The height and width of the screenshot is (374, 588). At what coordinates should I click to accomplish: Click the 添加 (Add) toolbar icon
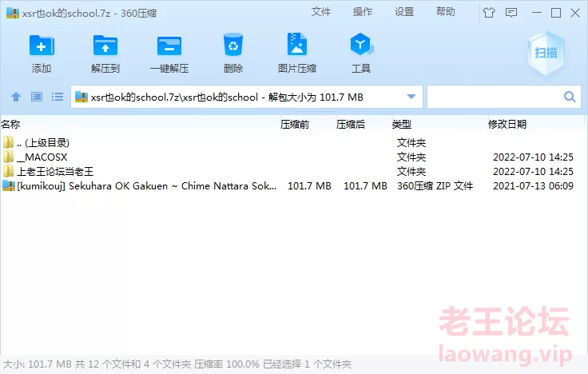click(42, 46)
